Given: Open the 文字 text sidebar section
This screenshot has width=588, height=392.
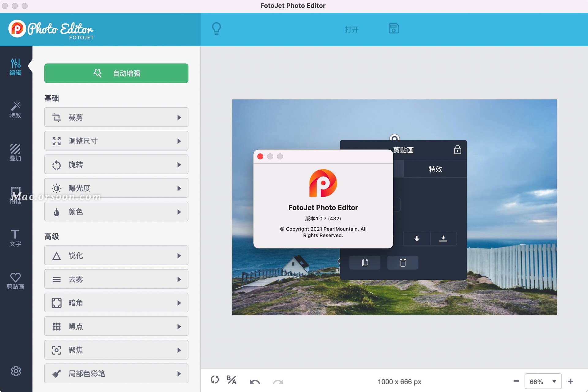Looking at the screenshot, I should pos(15,238).
